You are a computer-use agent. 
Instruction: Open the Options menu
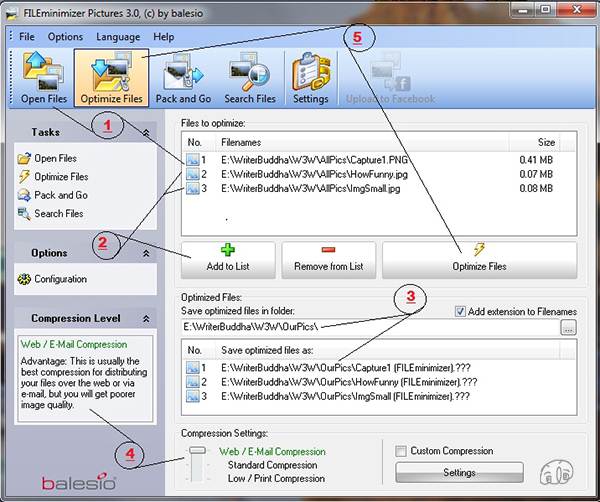[x=65, y=37]
